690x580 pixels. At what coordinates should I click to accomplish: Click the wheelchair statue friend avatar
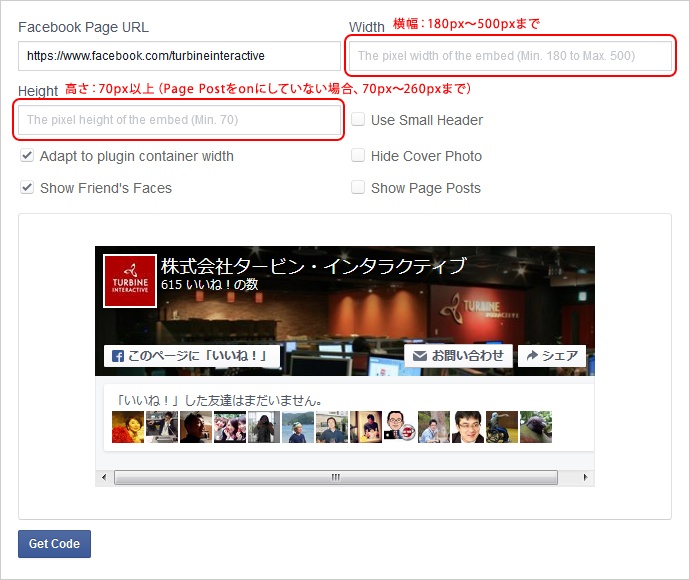(x=502, y=427)
